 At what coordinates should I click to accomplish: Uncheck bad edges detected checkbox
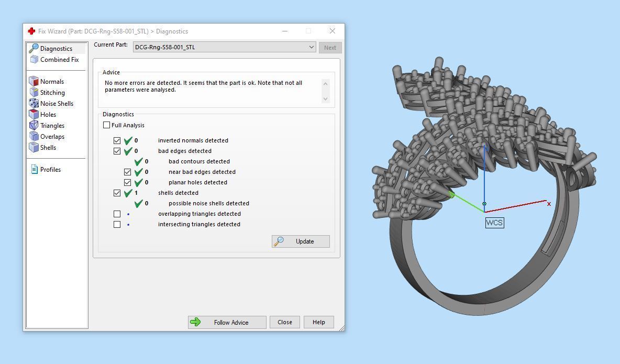[x=117, y=151]
